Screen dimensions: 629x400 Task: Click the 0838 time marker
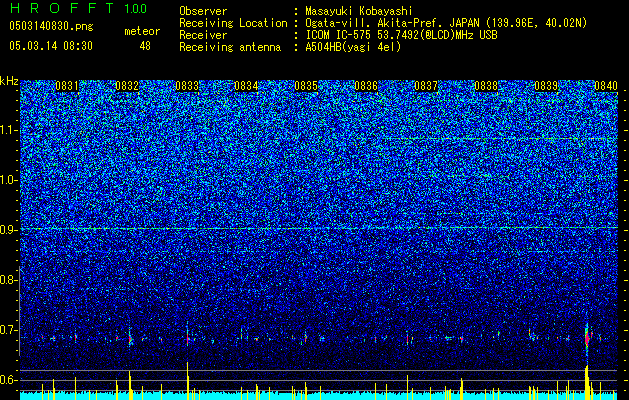486,86
